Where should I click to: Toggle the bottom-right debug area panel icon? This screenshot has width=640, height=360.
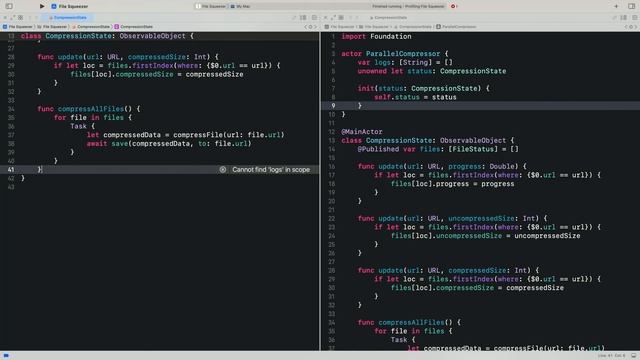click(633, 356)
